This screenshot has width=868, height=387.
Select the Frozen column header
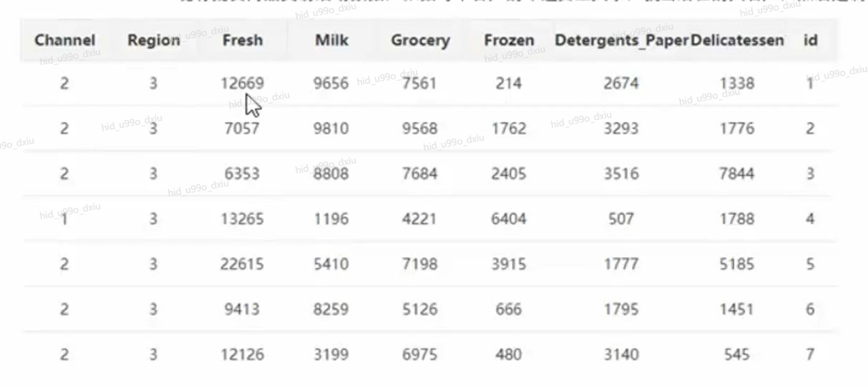509,40
